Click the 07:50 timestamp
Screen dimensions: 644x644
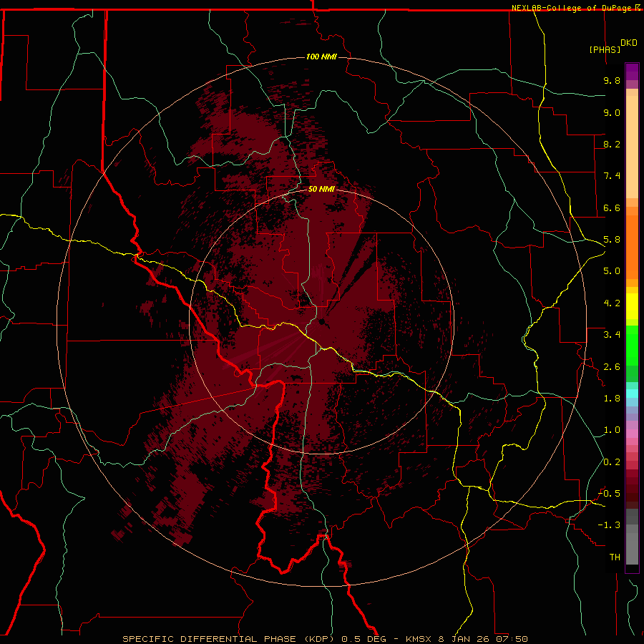pos(512,639)
